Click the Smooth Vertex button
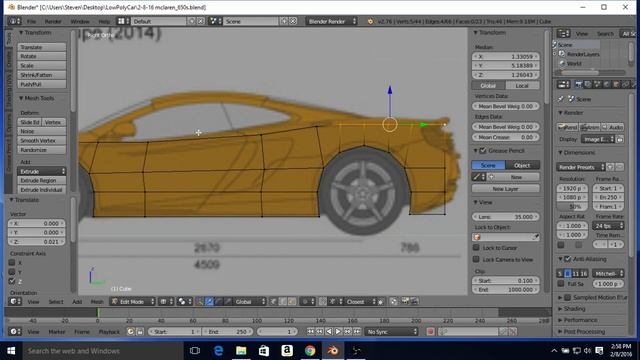 pos(42,140)
